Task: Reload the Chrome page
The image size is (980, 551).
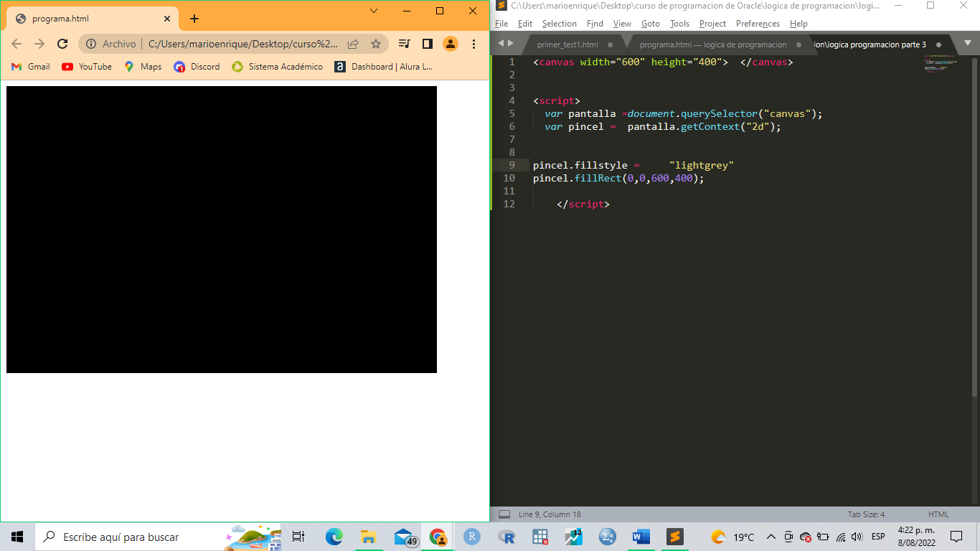Action: tap(62, 44)
